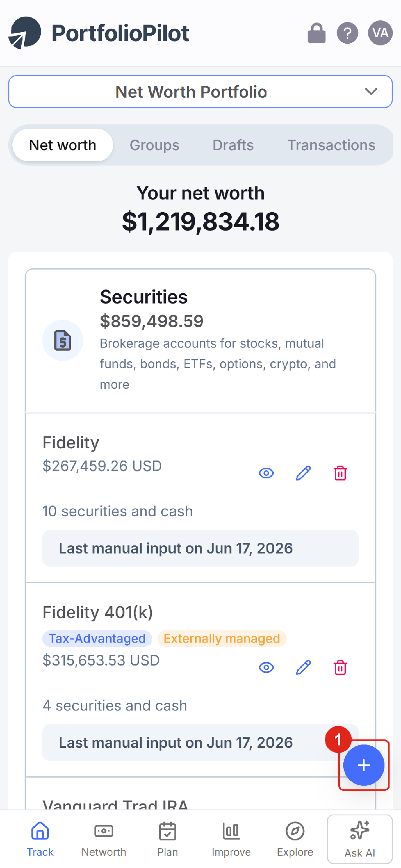Open the help question mark icon
Image resolution: width=401 pixels, height=868 pixels.
[348, 33]
